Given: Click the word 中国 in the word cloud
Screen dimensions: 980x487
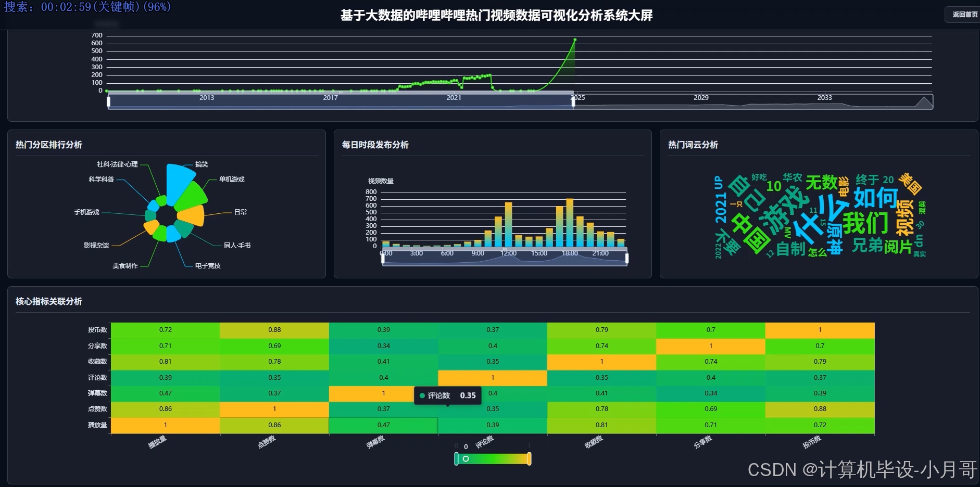Looking at the screenshot, I should 750,235.
